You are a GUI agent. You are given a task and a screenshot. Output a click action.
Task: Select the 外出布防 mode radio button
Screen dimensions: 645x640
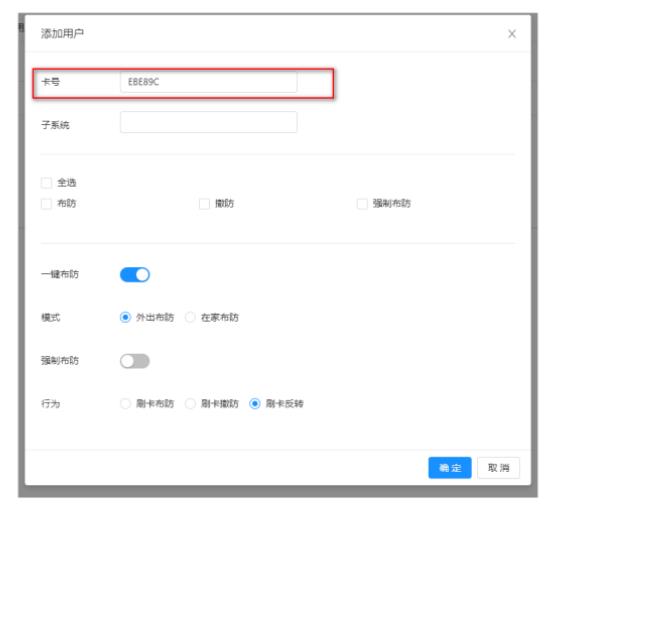125,317
